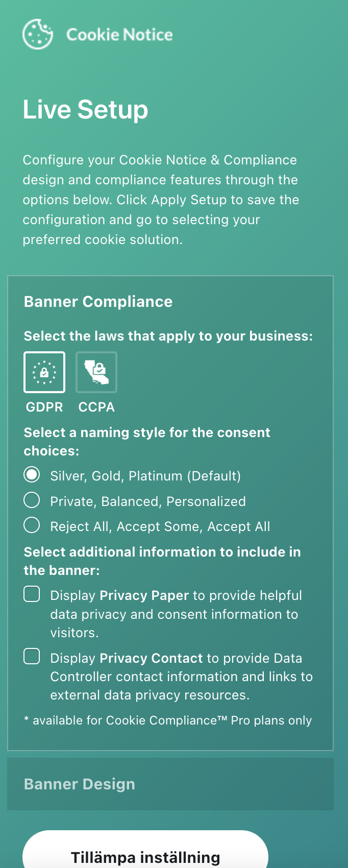348x868 pixels.
Task: Expand the Banner Design section
Action: tap(80, 784)
